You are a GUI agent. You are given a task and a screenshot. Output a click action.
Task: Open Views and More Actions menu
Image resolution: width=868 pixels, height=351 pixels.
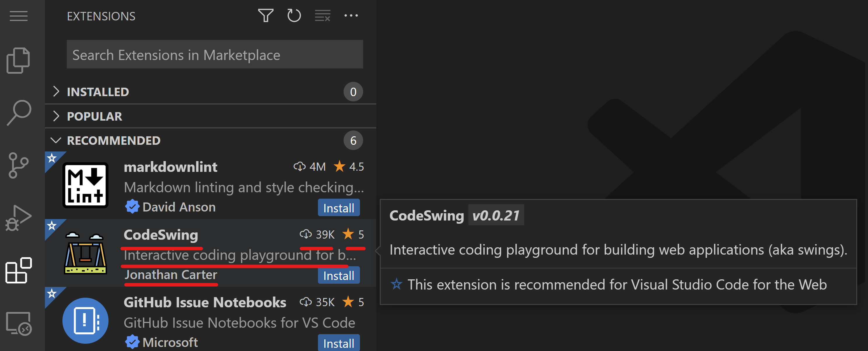coord(351,16)
